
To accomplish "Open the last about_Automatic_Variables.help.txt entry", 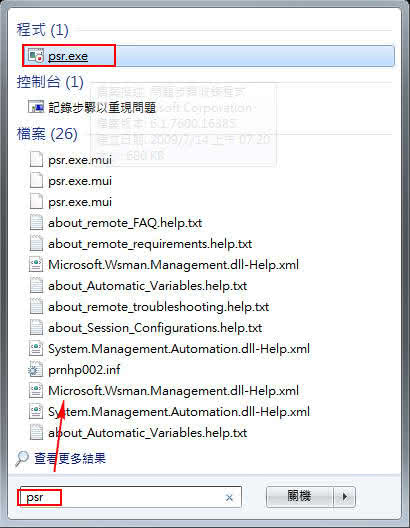I will (x=147, y=433).
